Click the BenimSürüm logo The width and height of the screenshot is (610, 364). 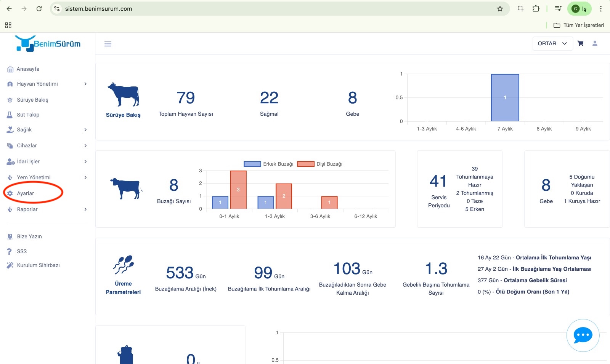pyautogui.click(x=48, y=44)
